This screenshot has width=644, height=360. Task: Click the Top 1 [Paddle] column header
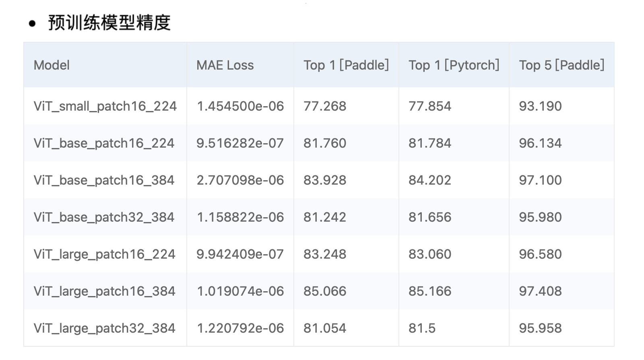coord(346,65)
